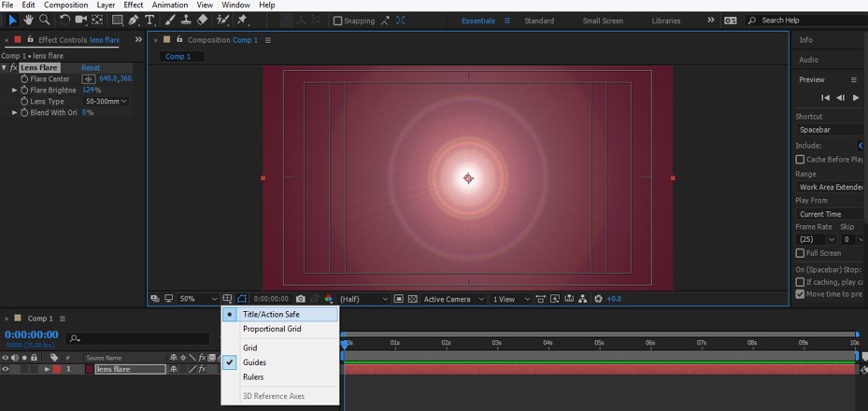The height and width of the screenshot is (411, 868).
Task: Open the Audio panel
Action: coord(808,60)
